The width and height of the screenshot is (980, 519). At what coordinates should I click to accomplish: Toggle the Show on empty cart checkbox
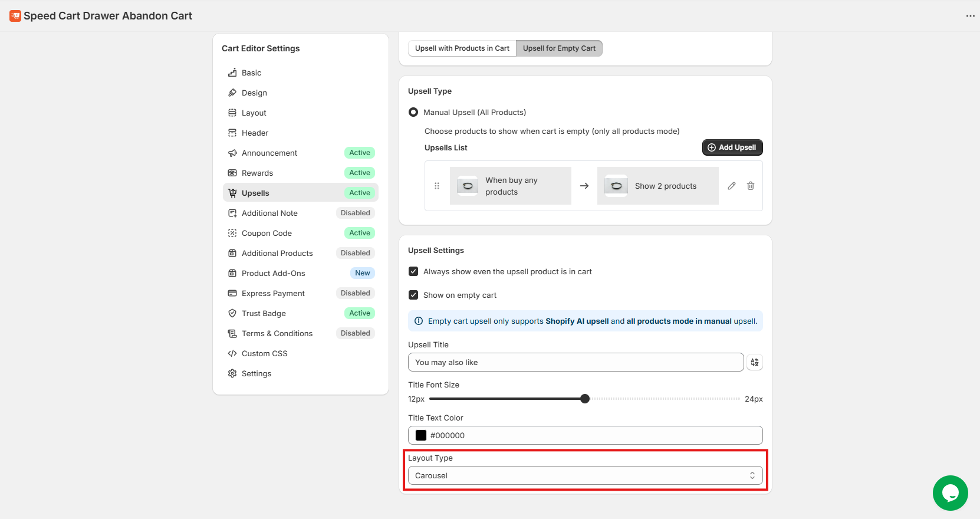click(x=413, y=295)
